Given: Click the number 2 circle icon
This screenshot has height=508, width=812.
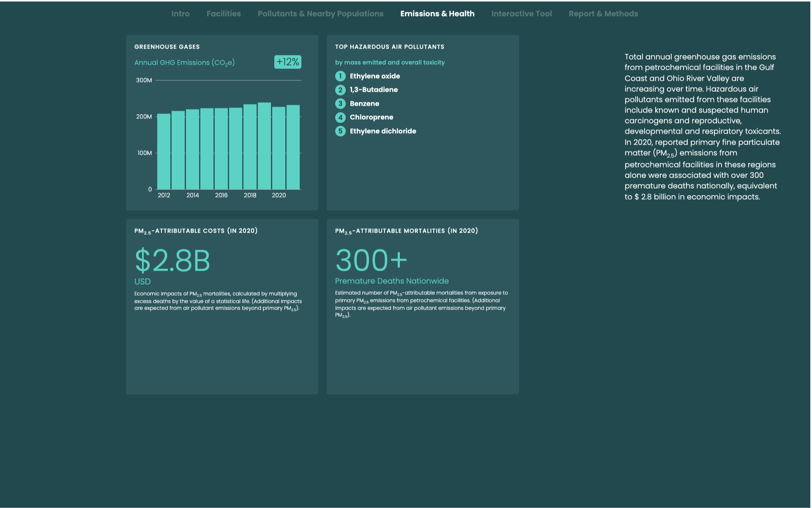Looking at the screenshot, I should (x=340, y=90).
